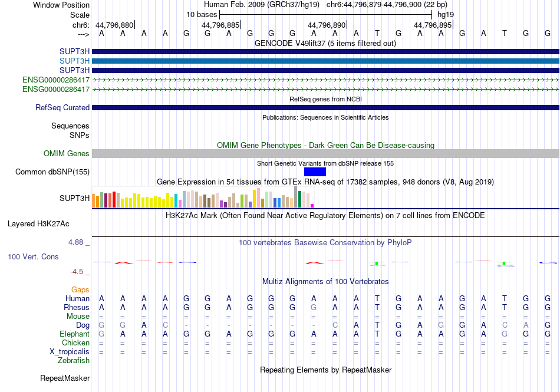
Task: Click the gray OMIM Genes bar
Action: (325, 153)
